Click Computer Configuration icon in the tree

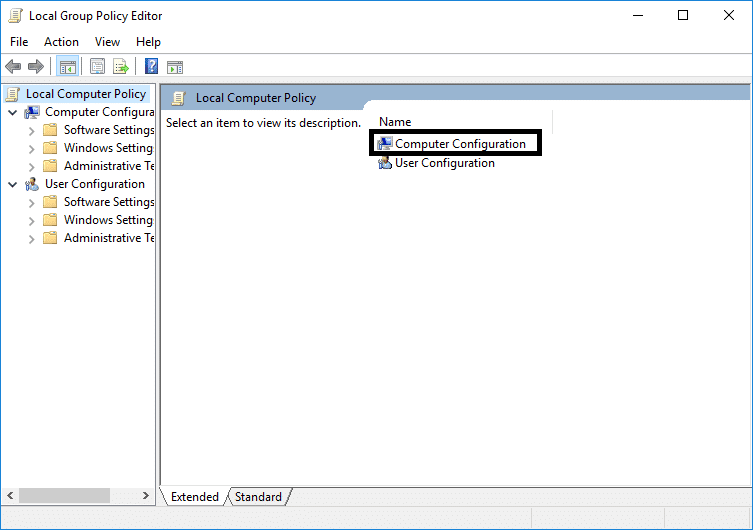coord(32,112)
